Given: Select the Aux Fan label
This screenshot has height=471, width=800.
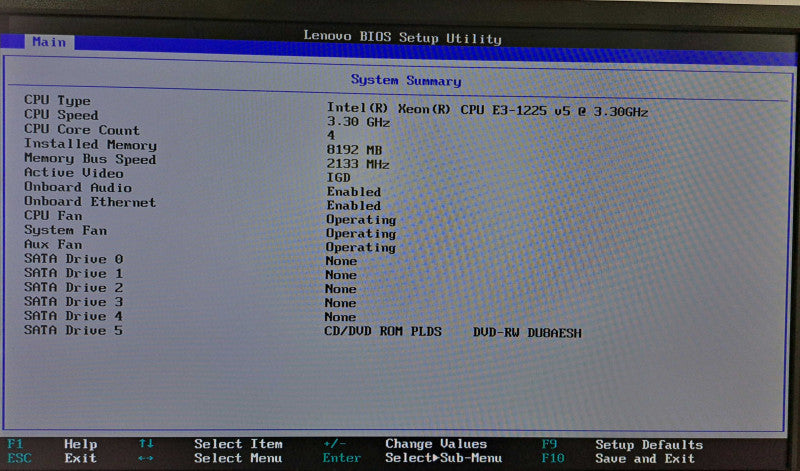Looking at the screenshot, I should coord(53,244).
